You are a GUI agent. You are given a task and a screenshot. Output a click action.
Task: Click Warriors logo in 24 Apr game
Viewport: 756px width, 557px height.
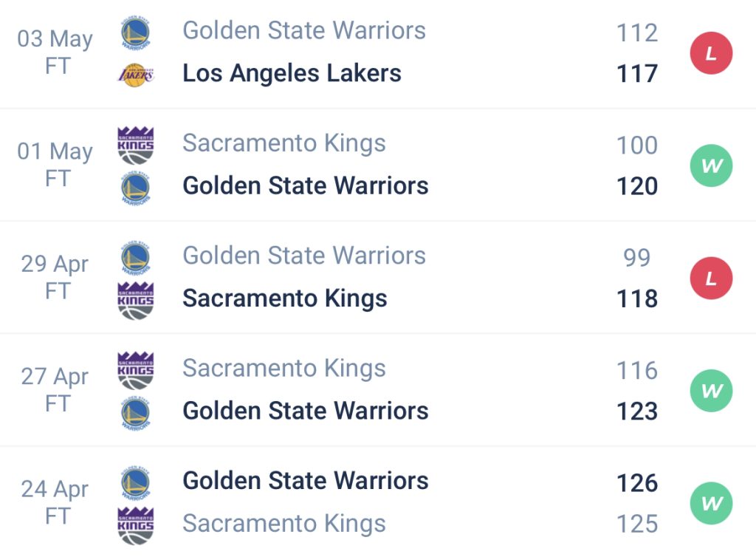[136, 483]
